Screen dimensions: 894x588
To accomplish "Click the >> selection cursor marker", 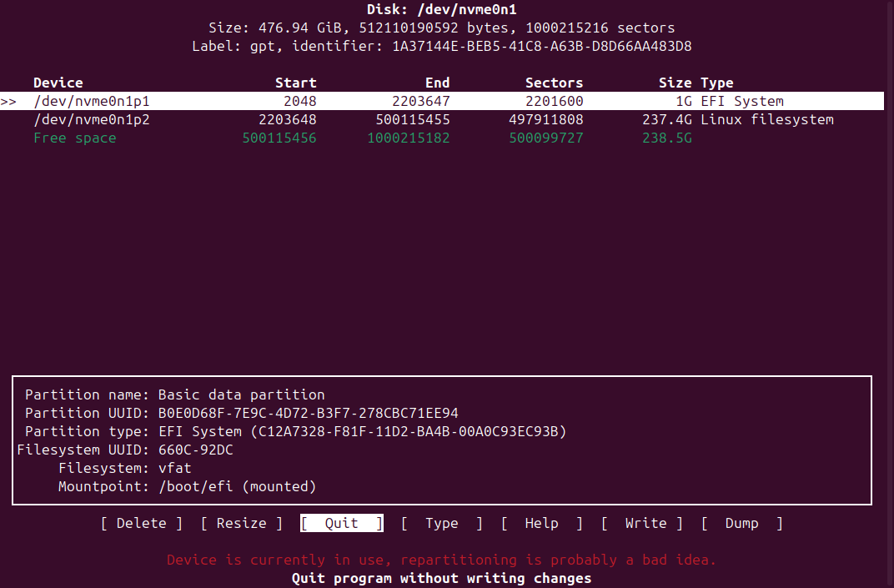I will tap(8, 102).
